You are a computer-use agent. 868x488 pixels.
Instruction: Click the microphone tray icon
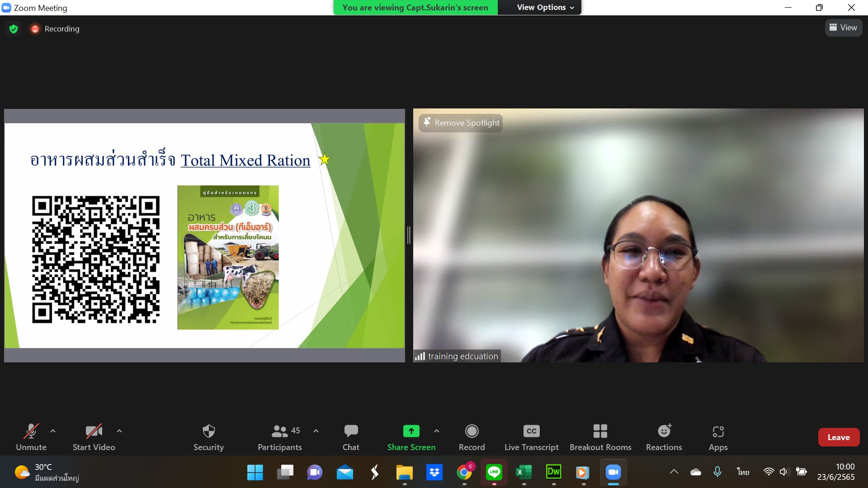[717, 472]
